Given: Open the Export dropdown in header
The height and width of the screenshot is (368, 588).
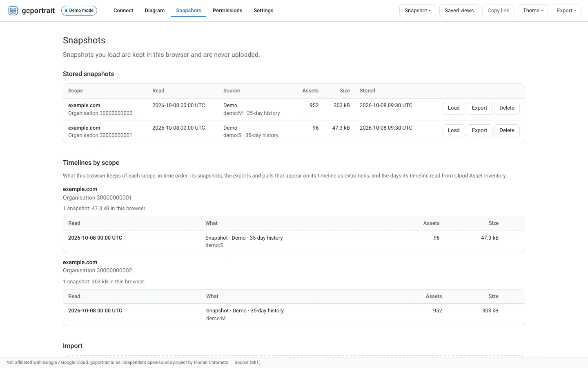Looking at the screenshot, I should [566, 11].
